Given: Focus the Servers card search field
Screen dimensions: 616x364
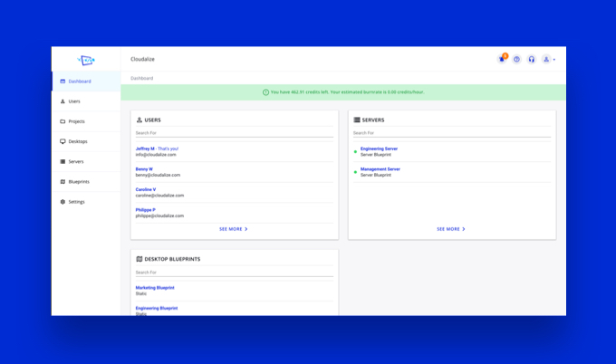Looking at the screenshot, I should click(x=452, y=133).
